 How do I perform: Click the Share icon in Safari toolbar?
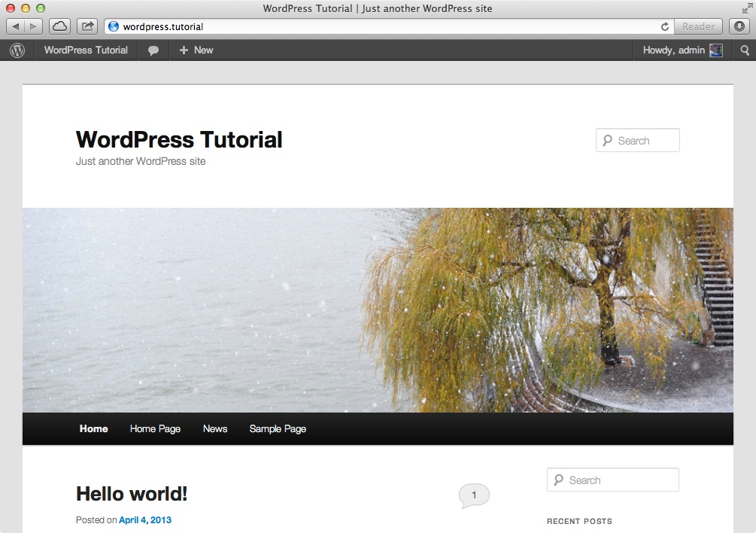point(87,26)
